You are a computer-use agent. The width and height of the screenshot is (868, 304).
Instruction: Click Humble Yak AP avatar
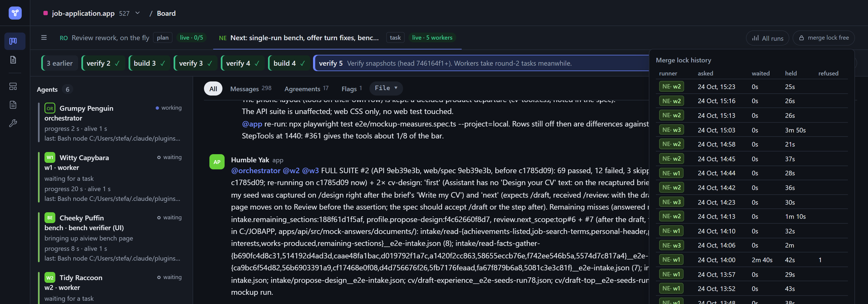click(217, 162)
